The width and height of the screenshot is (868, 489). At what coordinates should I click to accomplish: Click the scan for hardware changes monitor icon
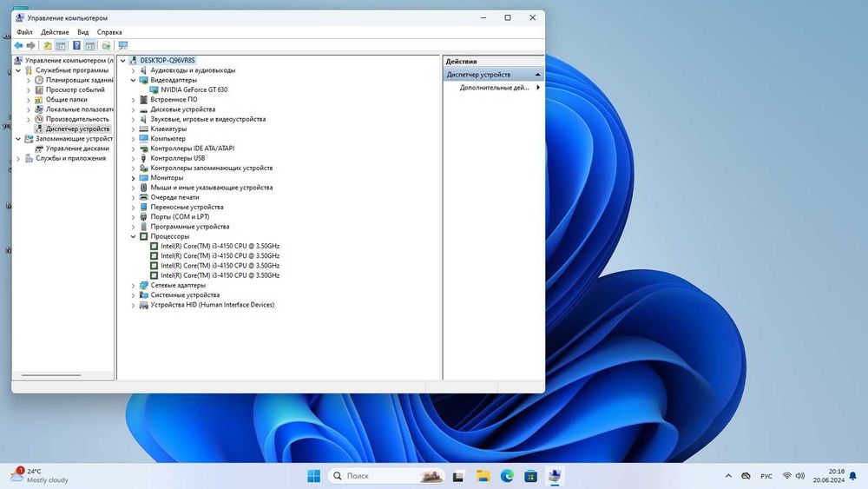(122, 45)
